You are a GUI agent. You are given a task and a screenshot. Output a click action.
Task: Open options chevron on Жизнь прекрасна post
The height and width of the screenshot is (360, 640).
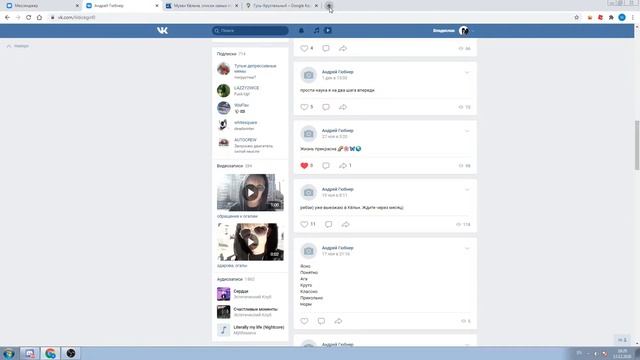click(467, 131)
